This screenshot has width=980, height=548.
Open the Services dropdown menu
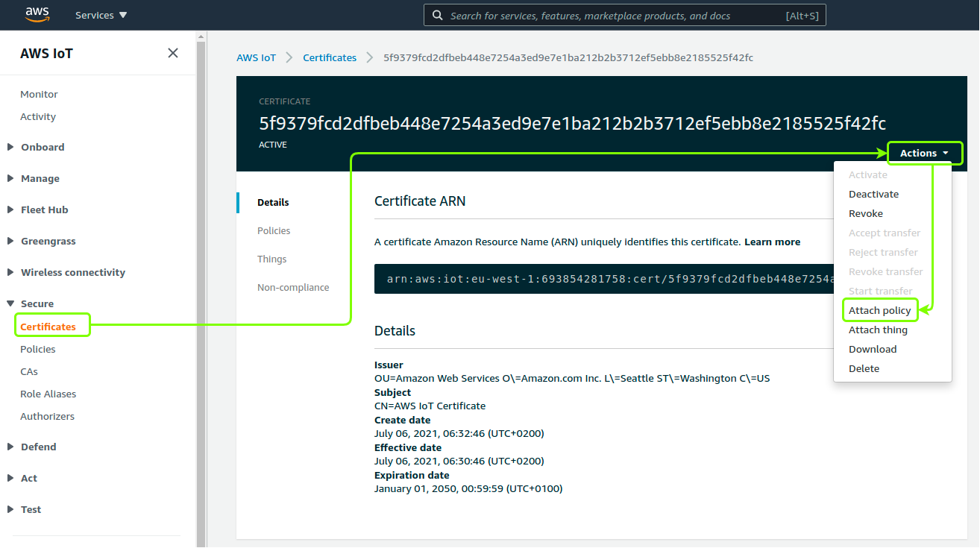101,15
